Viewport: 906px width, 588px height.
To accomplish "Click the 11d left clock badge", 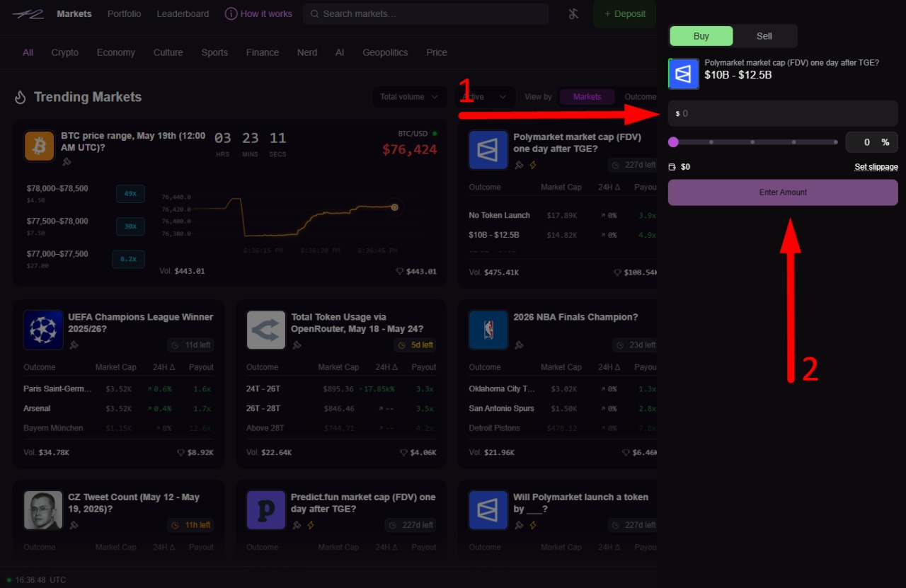I will (x=190, y=345).
